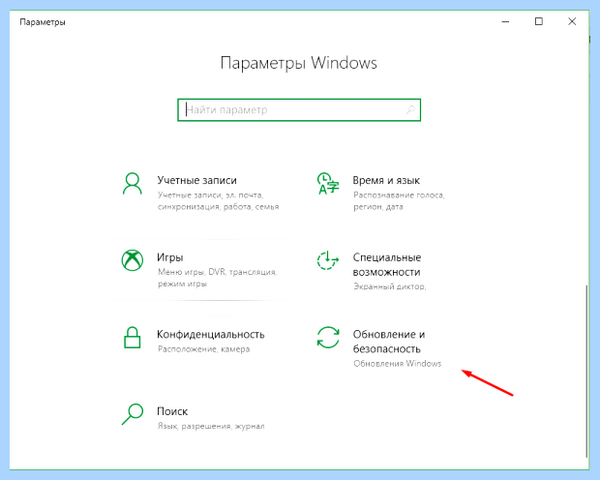
Task: Click the vertical scrollbar thumb
Action: (587, 371)
